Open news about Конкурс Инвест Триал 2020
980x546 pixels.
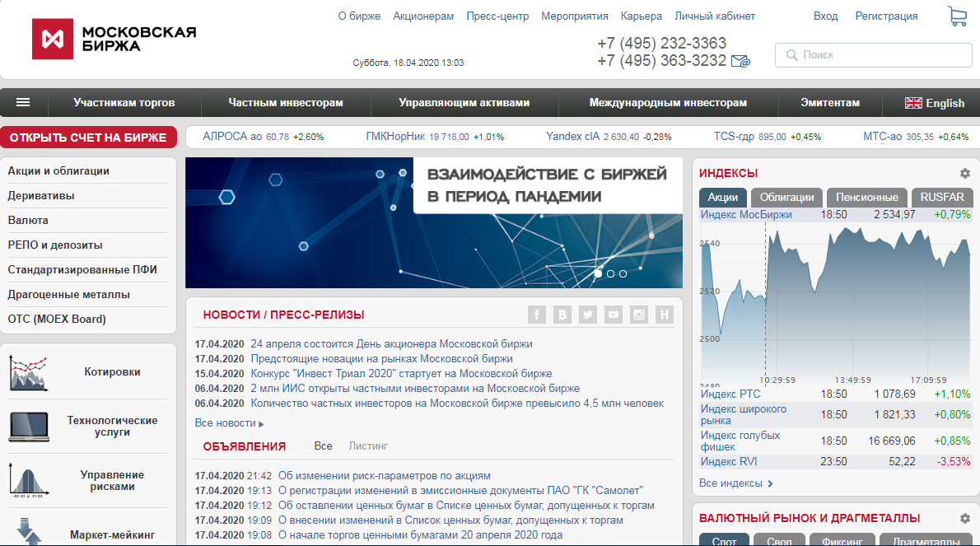[x=401, y=374]
